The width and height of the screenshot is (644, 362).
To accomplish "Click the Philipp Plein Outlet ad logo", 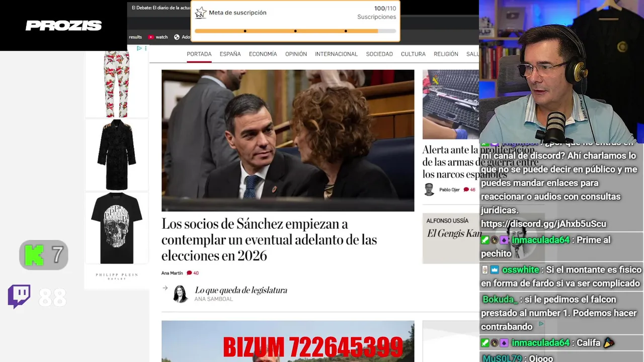I will point(117,276).
